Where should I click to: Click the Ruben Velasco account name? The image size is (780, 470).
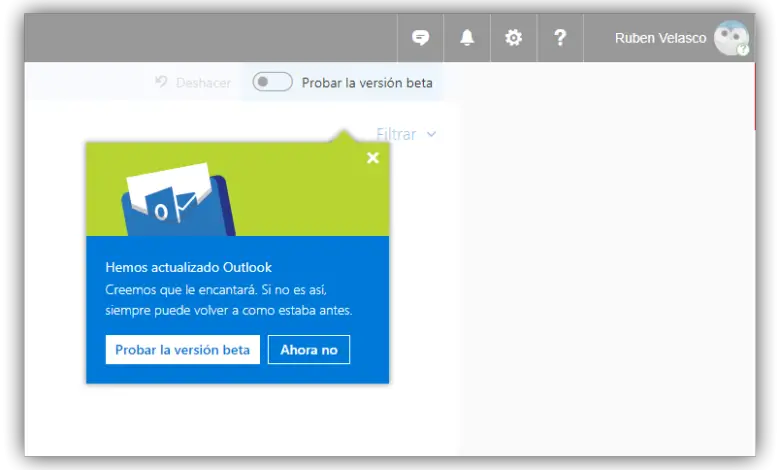660,38
